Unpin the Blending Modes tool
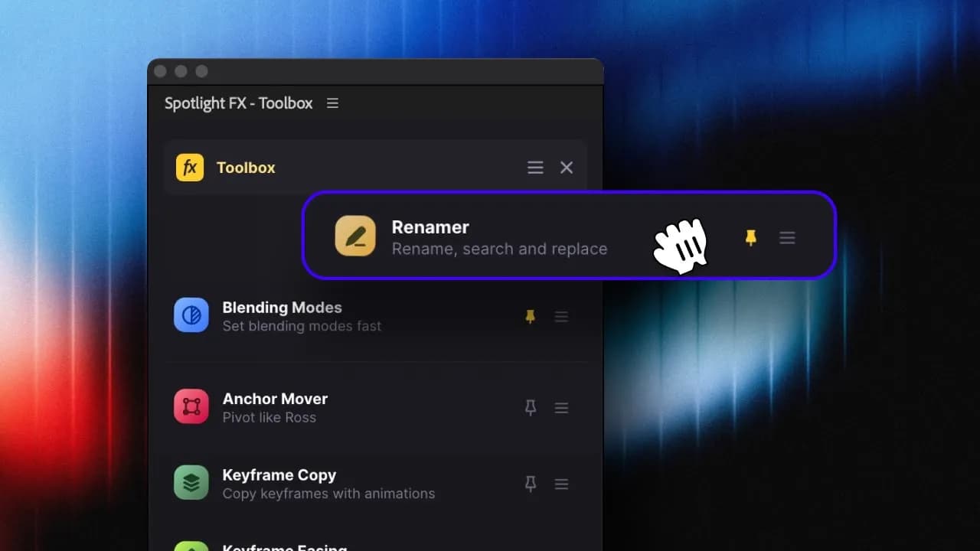The width and height of the screenshot is (980, 551). (x=530, y=316)
